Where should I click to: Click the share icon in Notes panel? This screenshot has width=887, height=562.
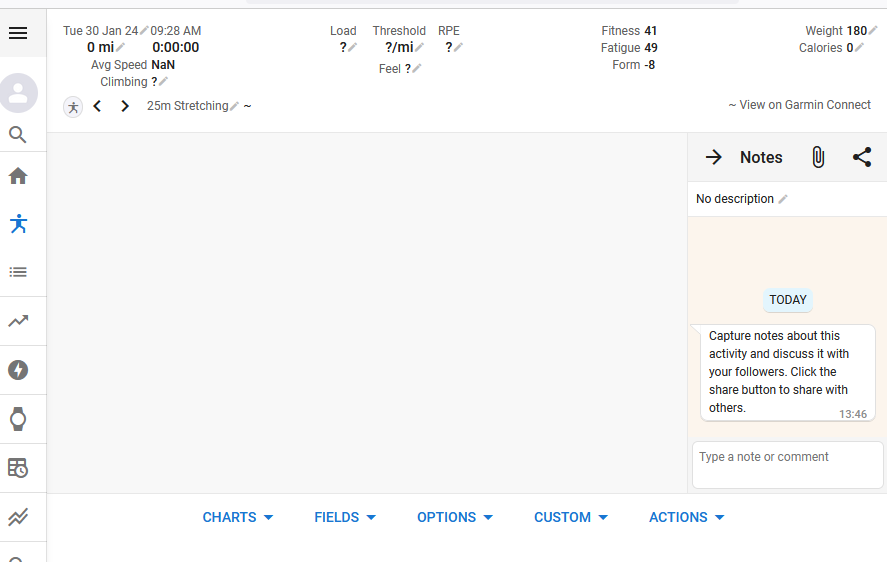[x=862, y=157]
